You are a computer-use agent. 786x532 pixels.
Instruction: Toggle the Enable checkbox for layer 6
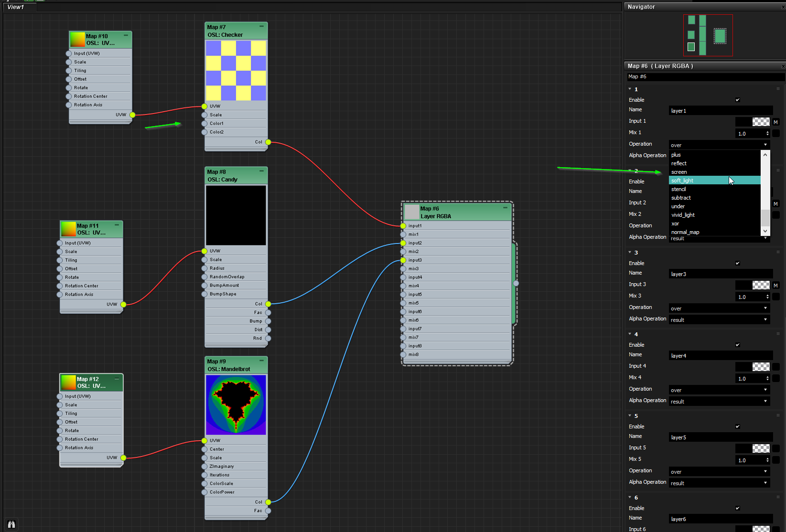click(x=738, y=508)
